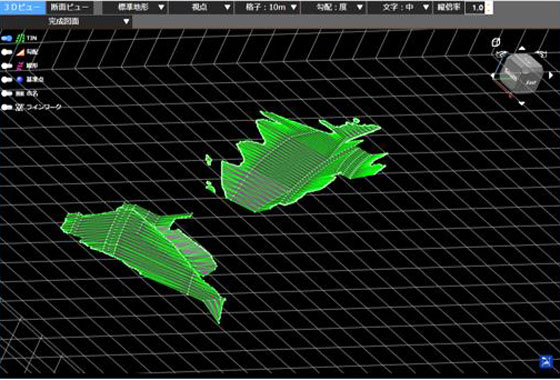Click the blue reference point sphere icon
Image resolution: width=560 pixels, height=380 pixels.
tap(20, 80)
